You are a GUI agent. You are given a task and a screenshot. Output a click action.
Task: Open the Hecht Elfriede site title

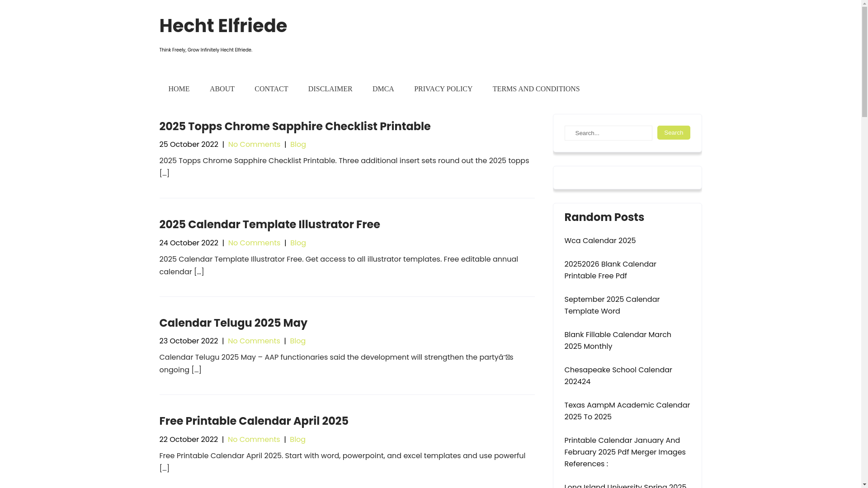223,26
